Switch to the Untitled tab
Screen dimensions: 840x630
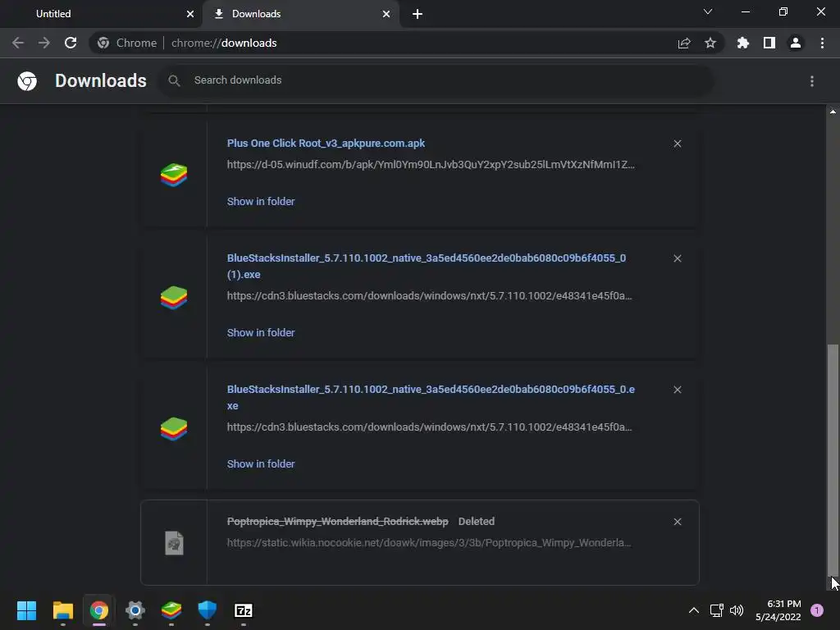(101, 14)
